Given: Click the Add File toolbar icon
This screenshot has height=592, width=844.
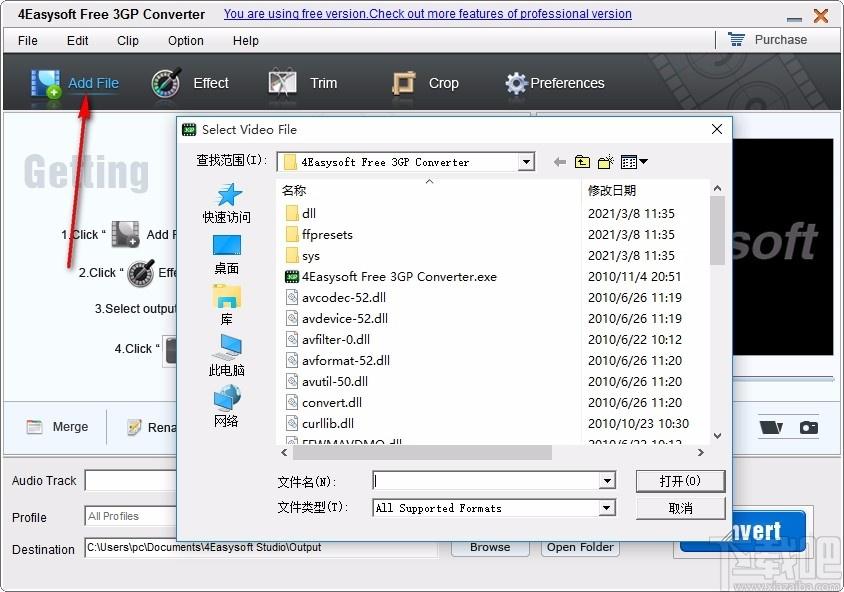Looking at the screenshot, I should [45, 83].
